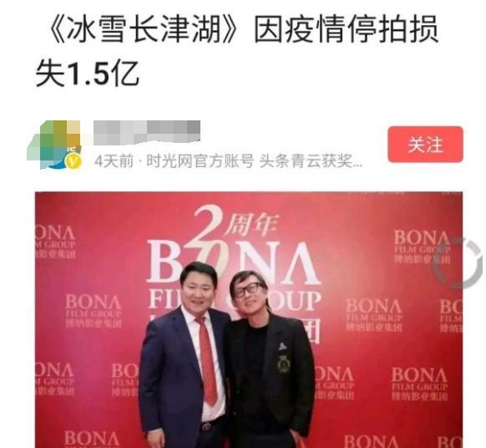Tap the red 关注 follow button
Viewport: 486px width, 448px height.
pos(425,145)
